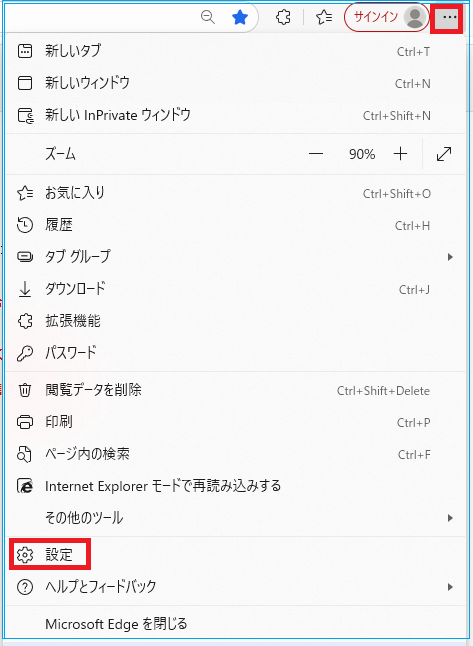Image resolution: width=473 pixels, height=646 pixels.
Task: Decrease zoom with the minus button
Action: (x=316, y=154)
